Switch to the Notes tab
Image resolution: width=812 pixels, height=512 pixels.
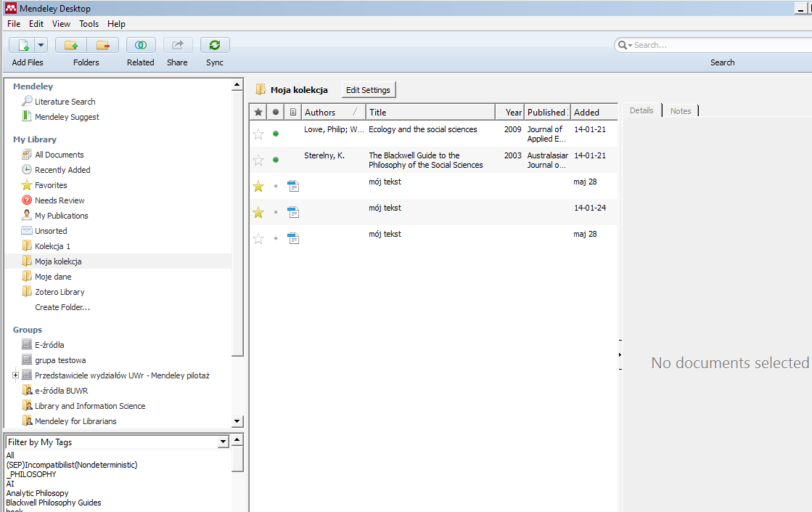coord(681,111)
